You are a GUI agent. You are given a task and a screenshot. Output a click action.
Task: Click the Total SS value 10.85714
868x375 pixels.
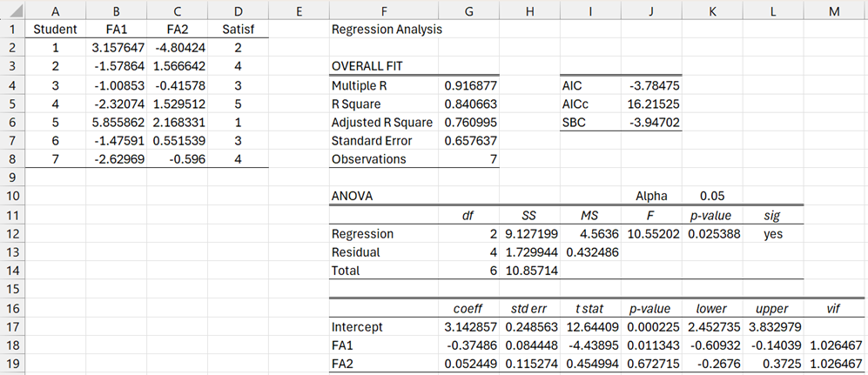coord(528,271)
